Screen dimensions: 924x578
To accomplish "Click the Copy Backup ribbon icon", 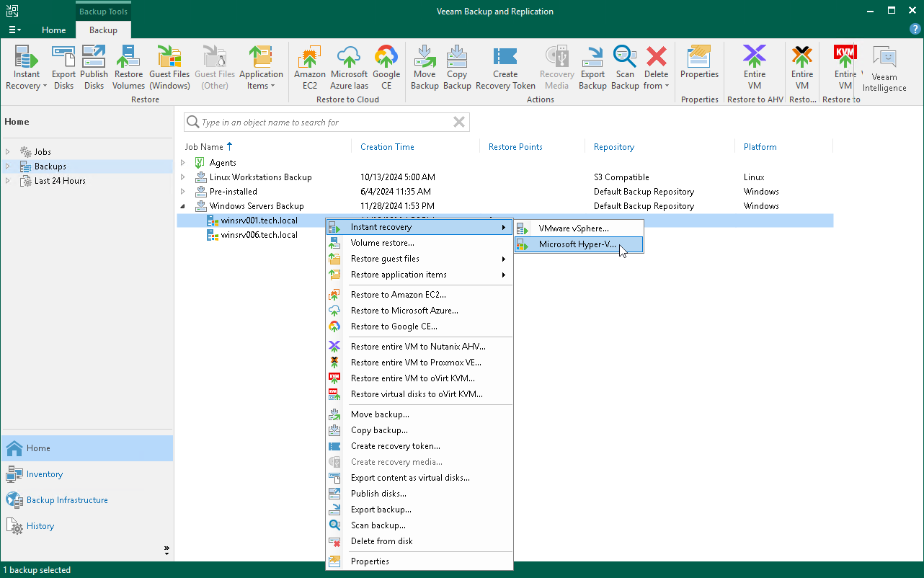I will [x=456, y=66].
